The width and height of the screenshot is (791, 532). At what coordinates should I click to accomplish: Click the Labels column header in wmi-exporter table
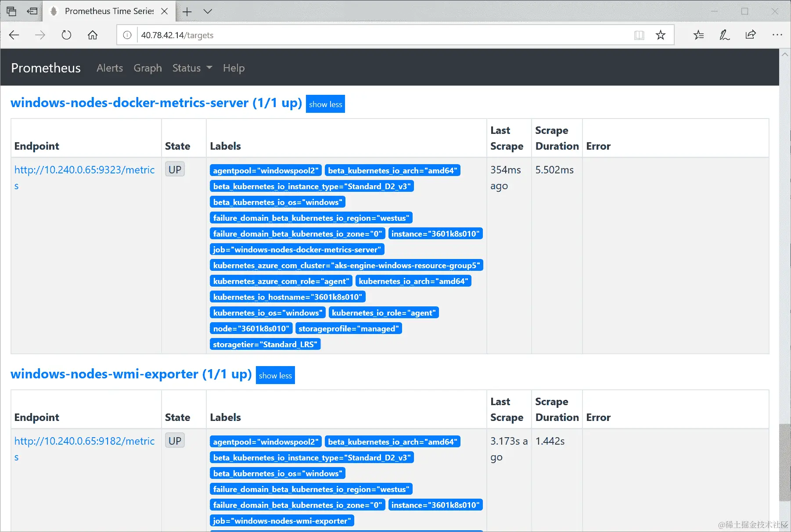(225, 417)
